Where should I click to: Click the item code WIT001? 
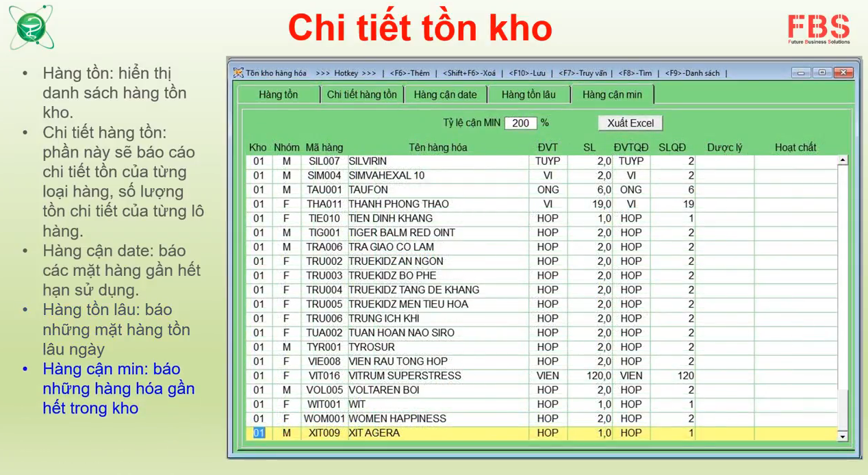(324, 405)
